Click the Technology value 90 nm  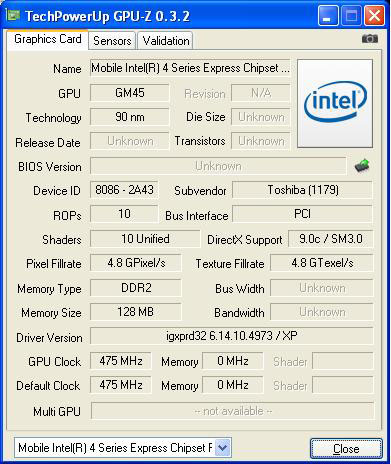pos(130,117)
